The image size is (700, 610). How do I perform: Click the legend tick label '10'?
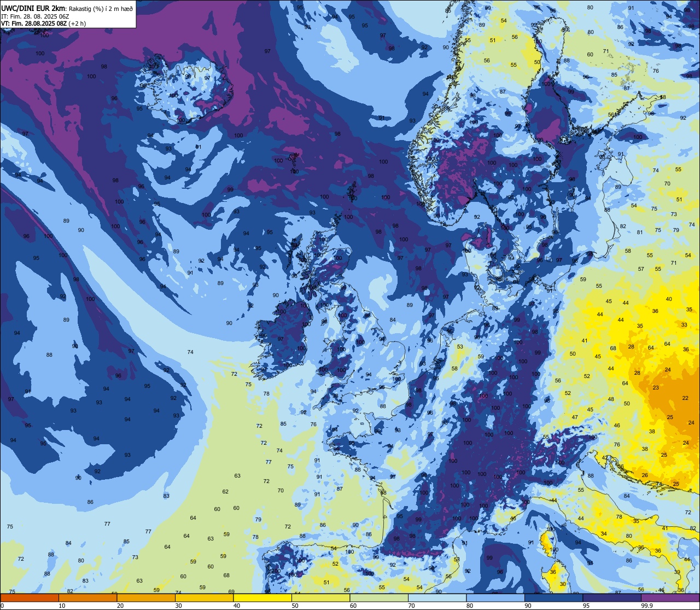pyautogui.click(x=62, y=606)
